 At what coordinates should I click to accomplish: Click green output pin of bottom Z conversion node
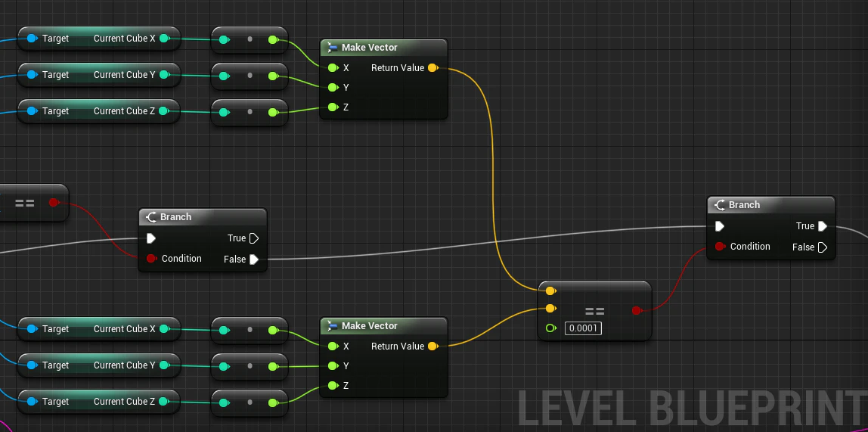pyautogui.click(x=273, y=403)
